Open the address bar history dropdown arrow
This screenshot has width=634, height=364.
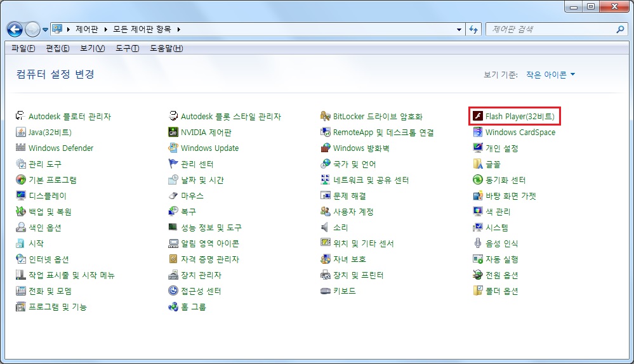(459, 30)
